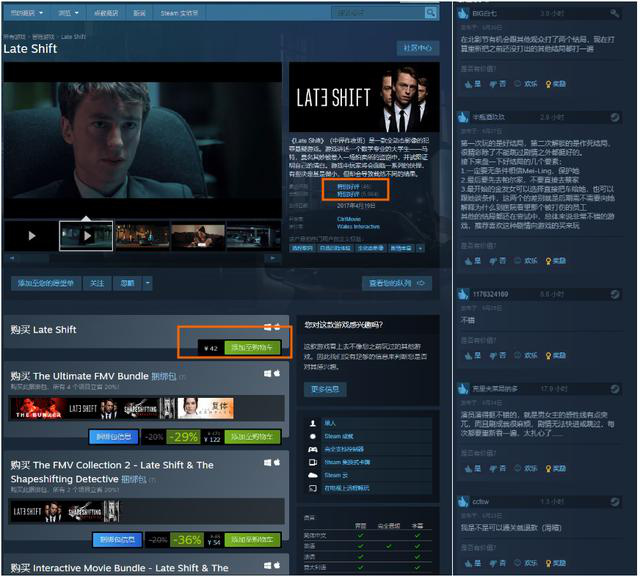The width and height of the screenshot is (640, 577).
Task: Click reviewer name cctsw
Action: coord(480,502)
